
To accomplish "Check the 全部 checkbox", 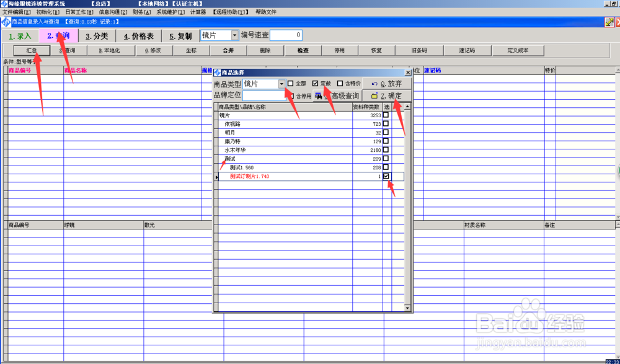I will [x=291, y=84].
